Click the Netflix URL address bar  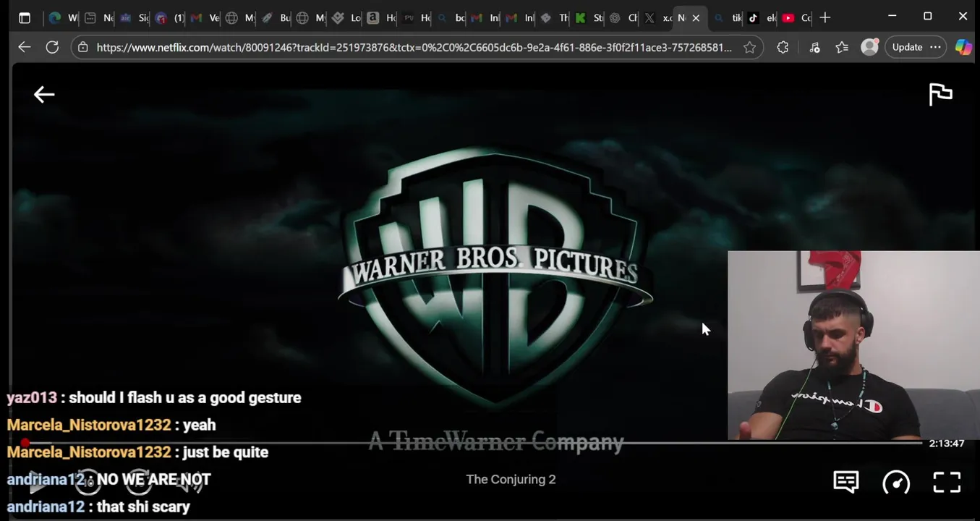[x=414, y=47]
